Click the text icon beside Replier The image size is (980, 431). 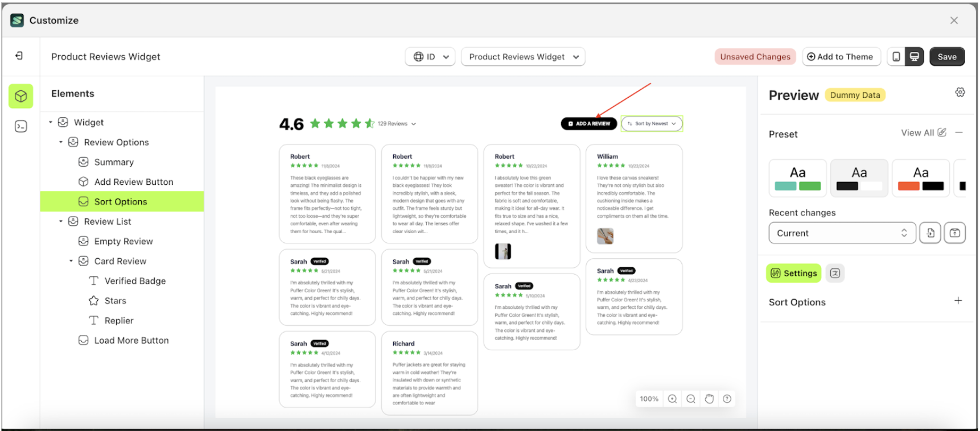94,321
